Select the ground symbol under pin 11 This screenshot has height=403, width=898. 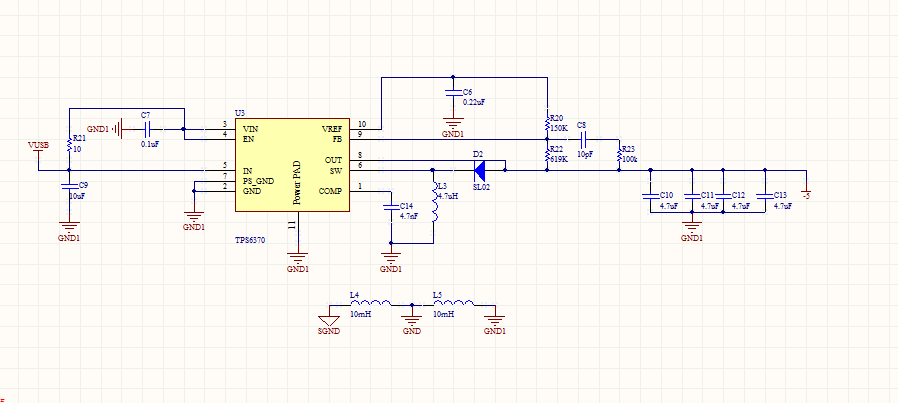point(298,257)
